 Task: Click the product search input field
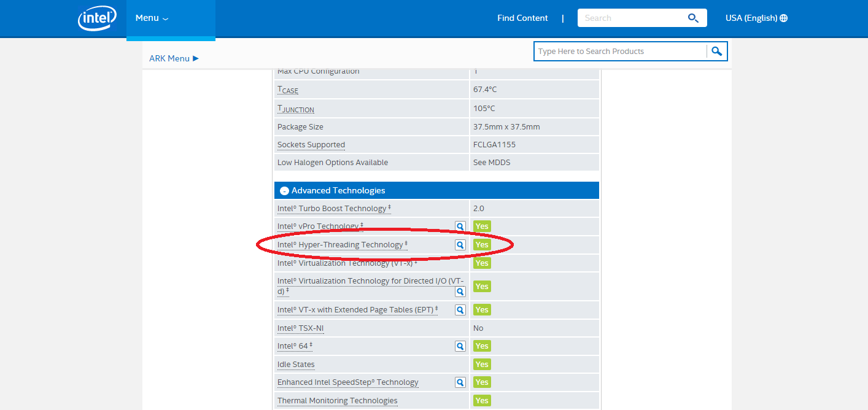coord(620,52)
